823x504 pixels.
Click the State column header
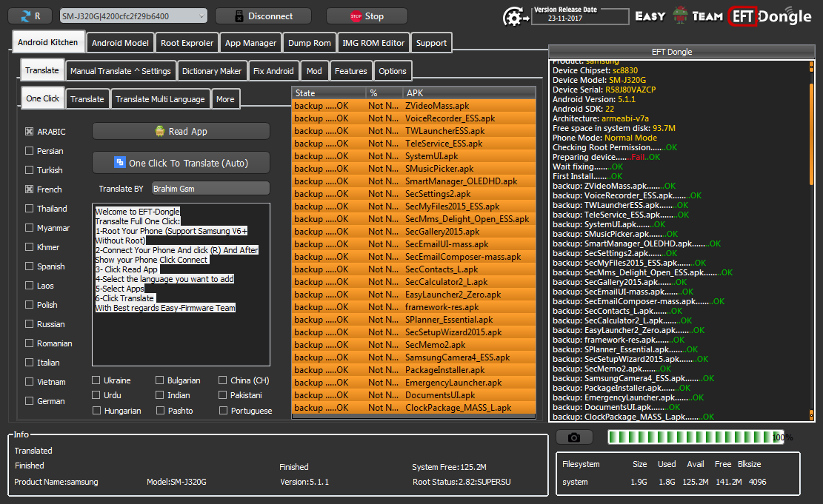tap(329, 93)
